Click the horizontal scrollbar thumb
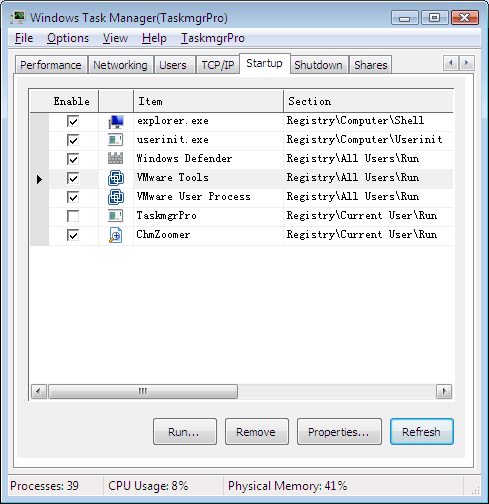This screenshot has height=504, width=489. [143, 391]
